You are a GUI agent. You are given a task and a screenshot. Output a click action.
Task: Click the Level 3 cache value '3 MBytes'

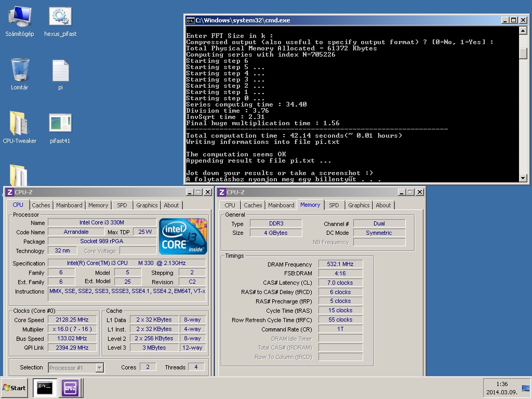click(x=154, y=348)
